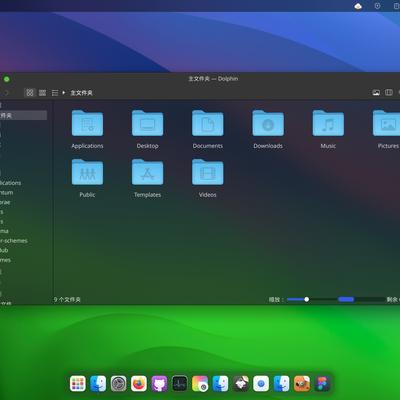The image size is (400, 400).
Task: Open the colorful gradient icon in dock
Action: click(x=200, y=384)
